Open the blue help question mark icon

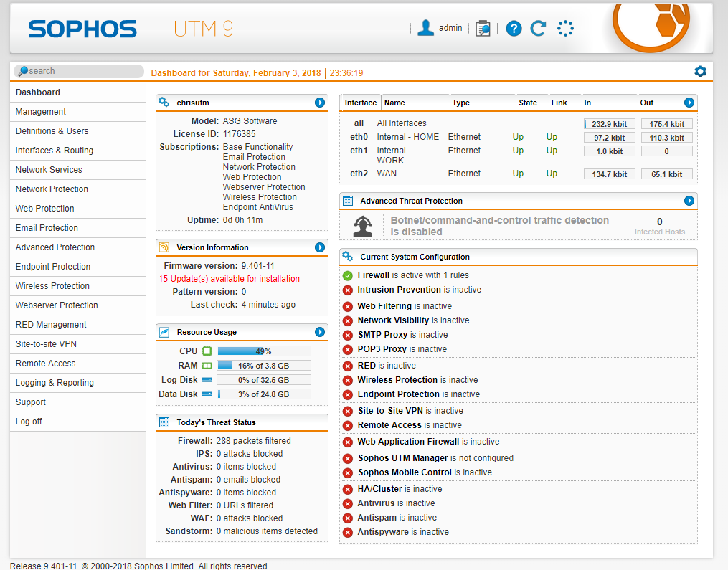point(514,29)
